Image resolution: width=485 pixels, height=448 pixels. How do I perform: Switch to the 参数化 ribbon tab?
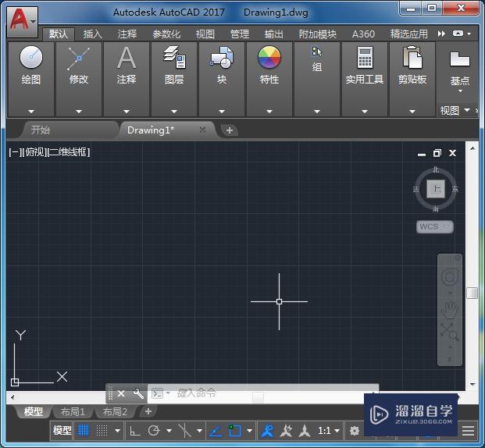click(166, 34)
